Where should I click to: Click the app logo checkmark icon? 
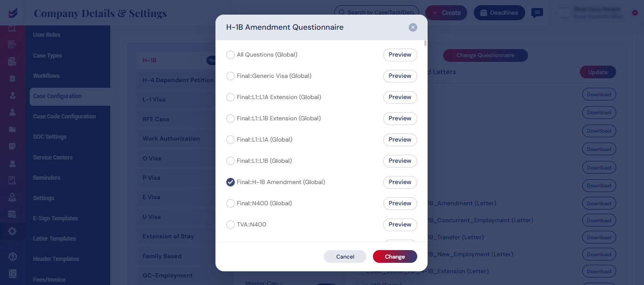click(12, 13)
